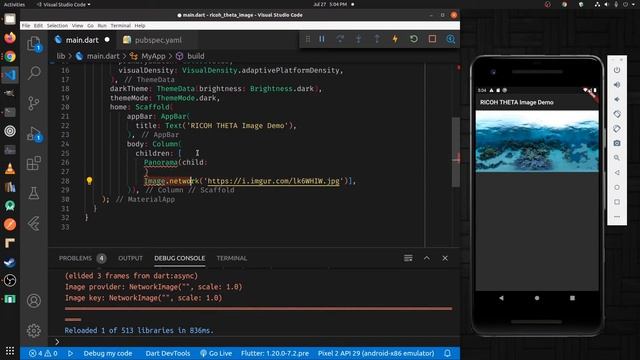Click the Step Out debug button

tap(377, 39)
